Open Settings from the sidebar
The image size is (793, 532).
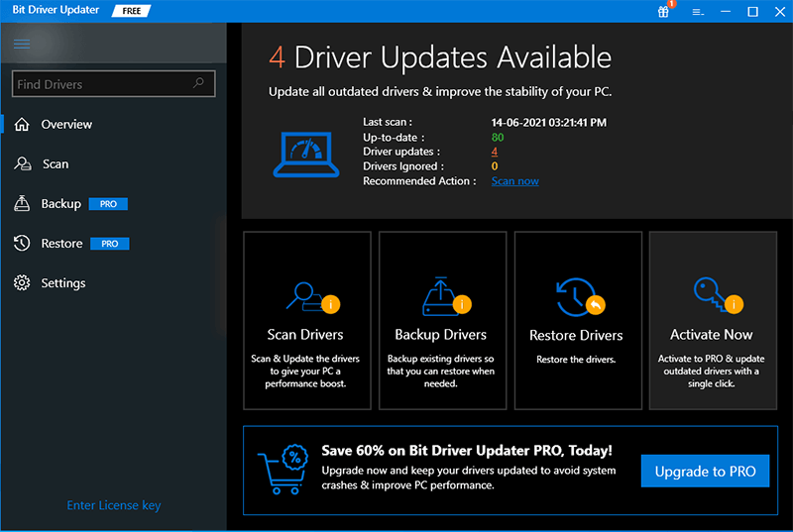coord(62,283)
